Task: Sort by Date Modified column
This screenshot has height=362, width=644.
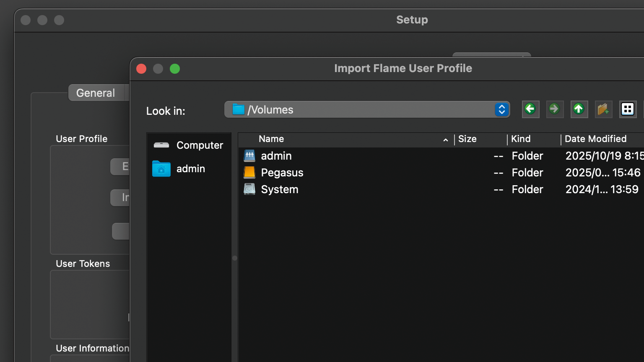Action: point(595,139)
